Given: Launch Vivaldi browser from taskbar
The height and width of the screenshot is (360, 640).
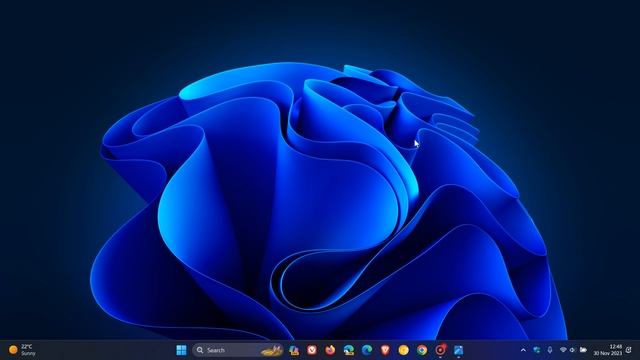Looking at the screenshot, I should coord(312,350).
